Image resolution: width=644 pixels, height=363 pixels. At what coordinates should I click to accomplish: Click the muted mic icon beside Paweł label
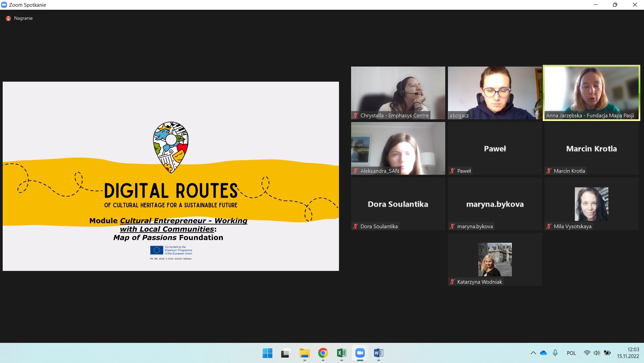tap(452, 171)
